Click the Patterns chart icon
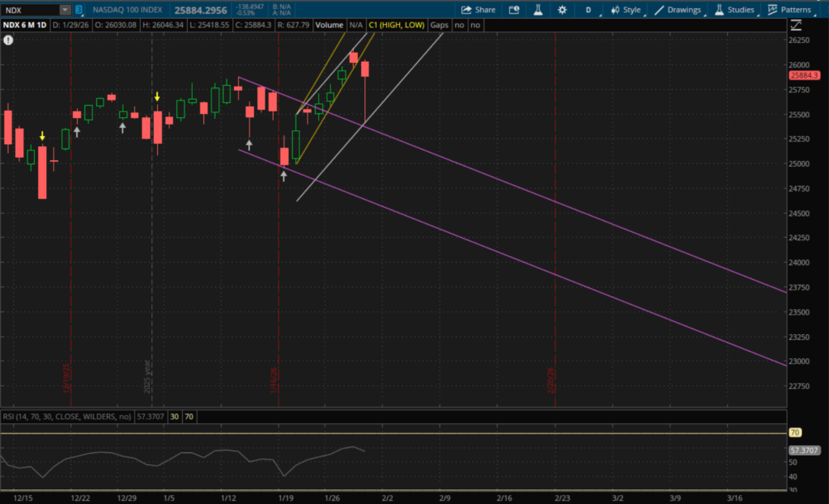 click(x=772, y=10)
